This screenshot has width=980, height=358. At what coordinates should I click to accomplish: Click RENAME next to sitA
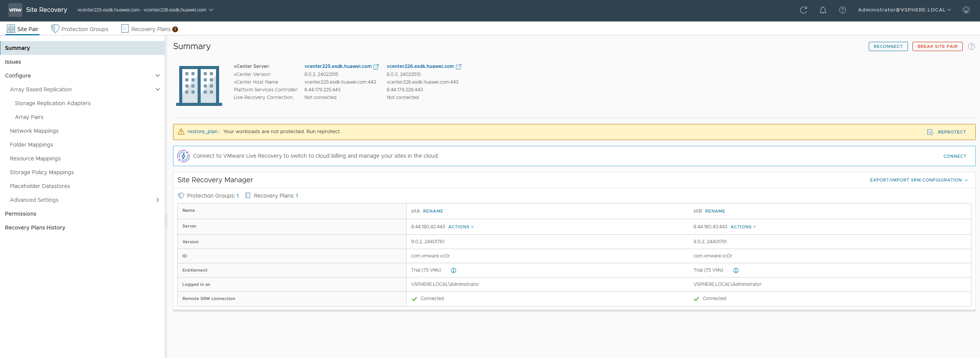pos(433,211)
